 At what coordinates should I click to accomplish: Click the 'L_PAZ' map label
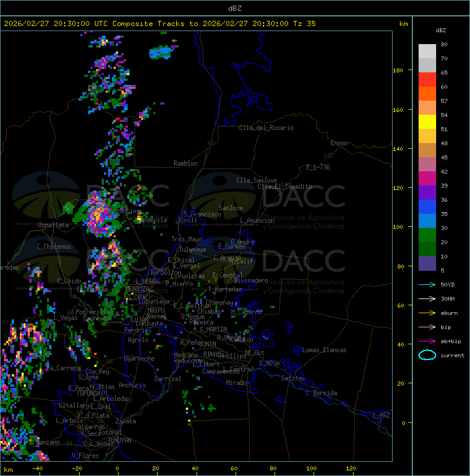381,416
